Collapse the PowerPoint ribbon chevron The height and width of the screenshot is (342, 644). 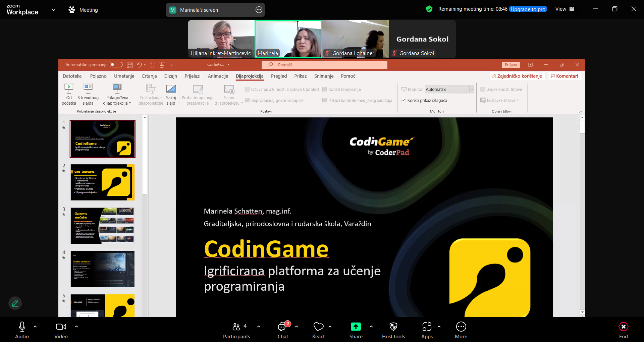pyautogui.click(x=581, y=112)
